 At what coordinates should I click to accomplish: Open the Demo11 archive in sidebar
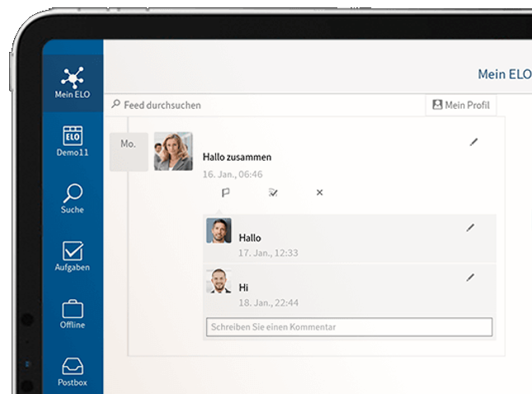(x=73, y=141)
